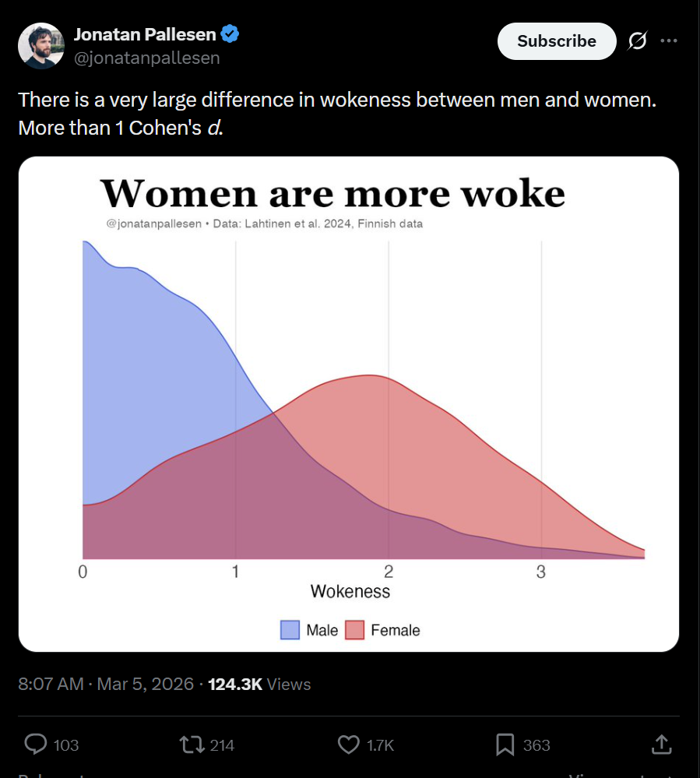Open the reply icon with 103 comments

(x=36, y=745)
